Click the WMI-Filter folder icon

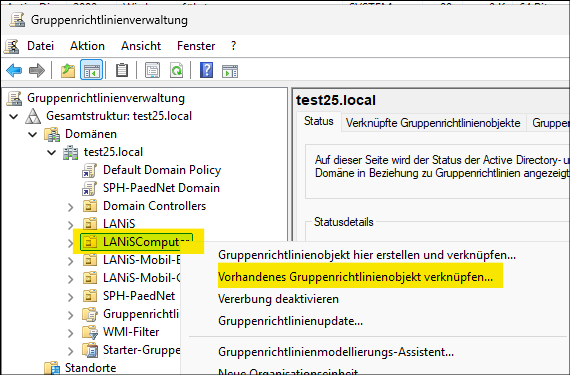[x=90, y=332]
